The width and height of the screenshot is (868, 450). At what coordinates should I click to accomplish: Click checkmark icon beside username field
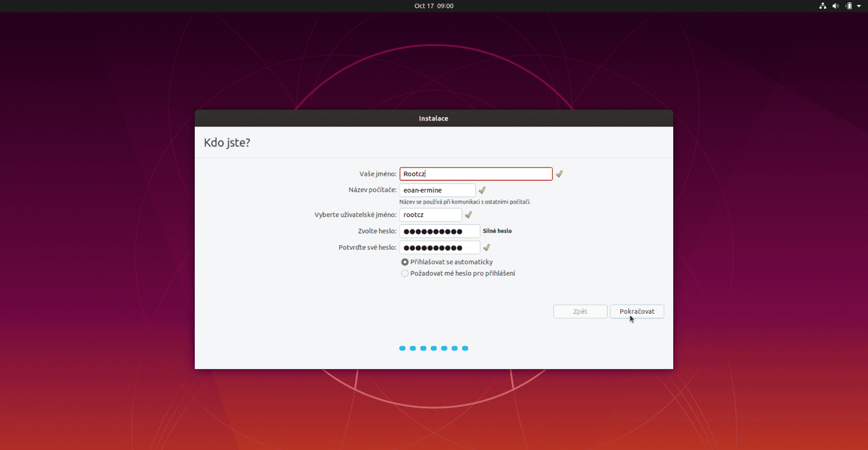click(x=469, y=215)
